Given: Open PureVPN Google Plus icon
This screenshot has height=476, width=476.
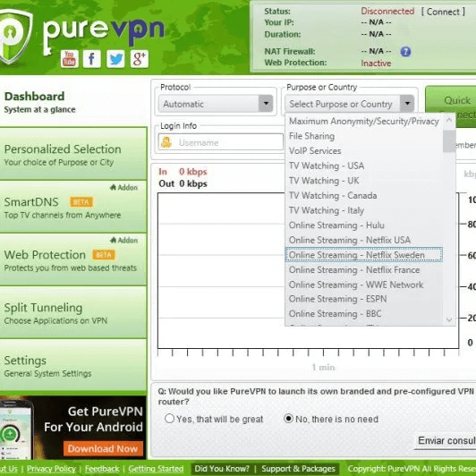Looking at the screenshot, I should coord(140,58).
